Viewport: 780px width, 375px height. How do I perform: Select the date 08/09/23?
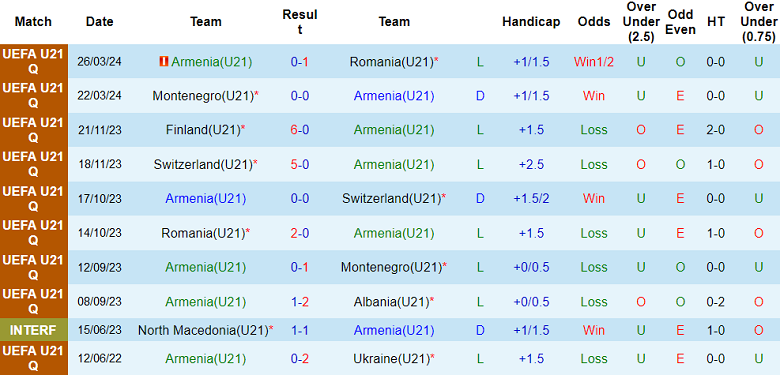(99, 302)
